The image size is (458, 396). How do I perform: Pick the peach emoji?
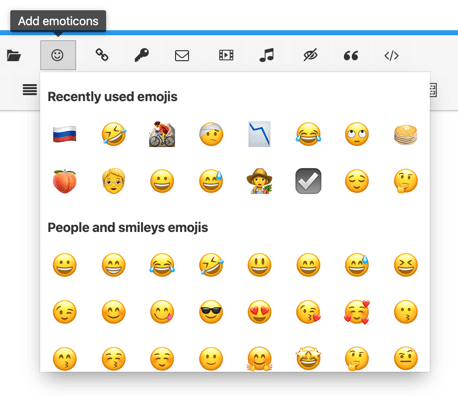pyautogui.click(x=65, y=181)
